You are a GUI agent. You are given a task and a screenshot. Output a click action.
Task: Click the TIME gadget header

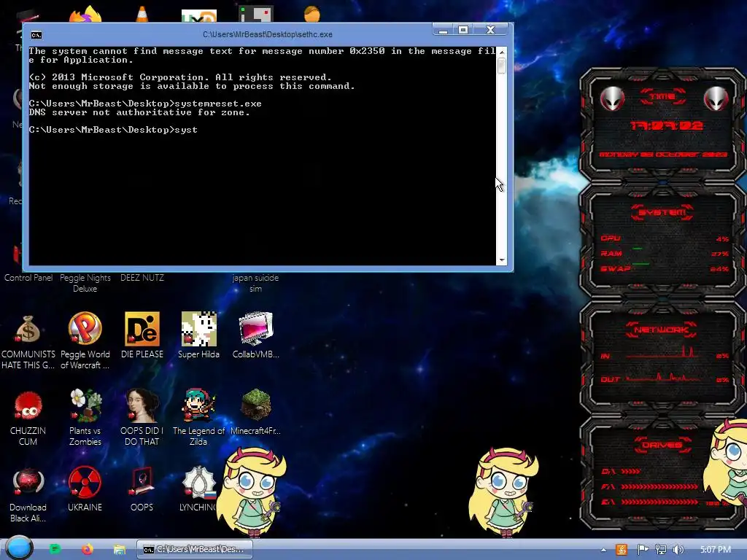662,97
